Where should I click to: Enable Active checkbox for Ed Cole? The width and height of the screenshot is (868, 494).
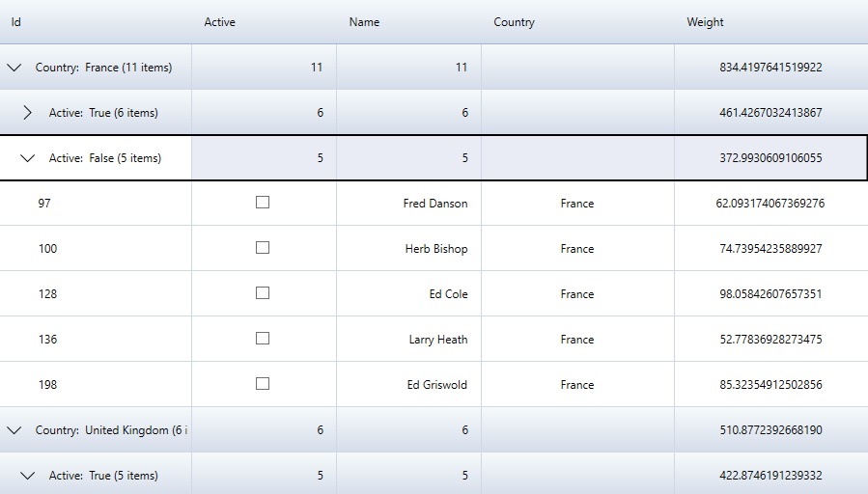[262, 293]
